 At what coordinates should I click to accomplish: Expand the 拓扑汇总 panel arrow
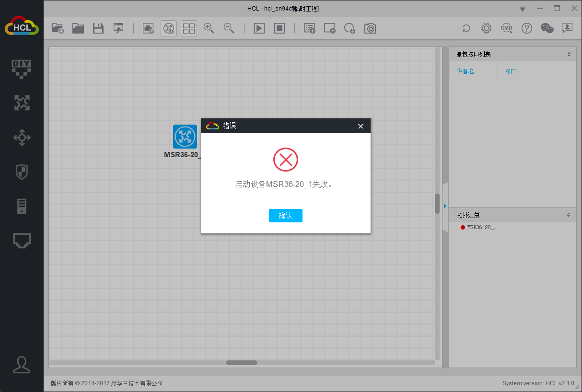569,215
